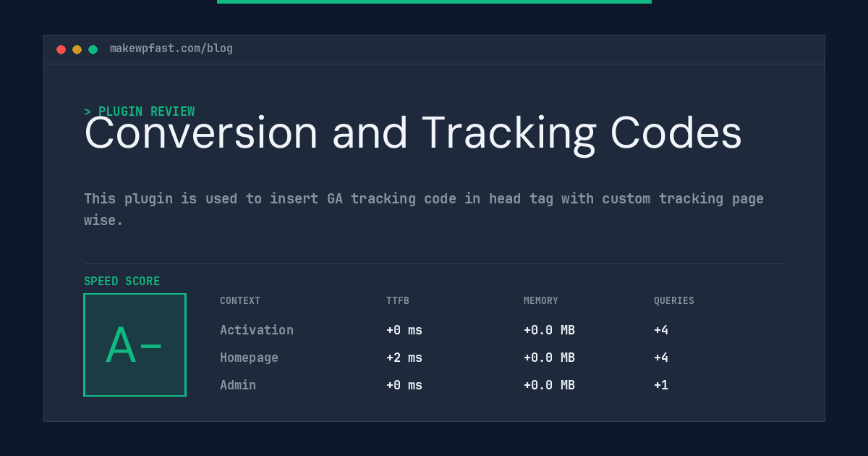Click the makewpfast.com/blog address text
The width and height of the screenshot is (868, 456).
pyautogui.click(x=171, y=48)
